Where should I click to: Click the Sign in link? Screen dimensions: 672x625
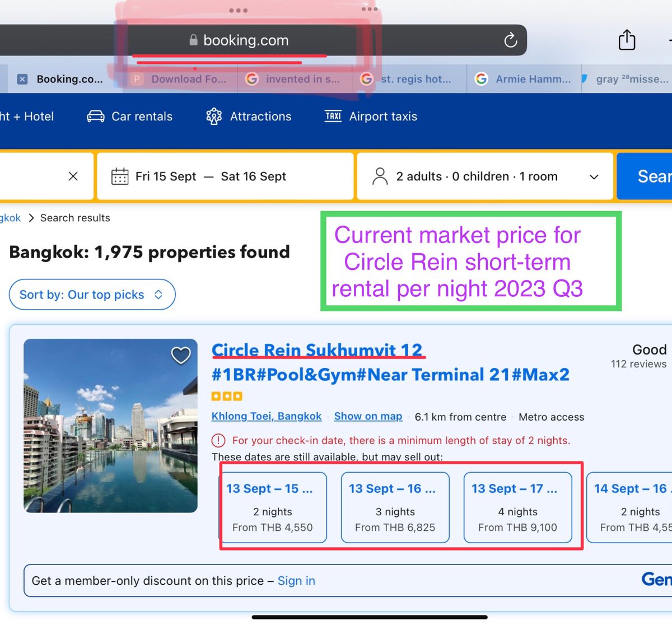(x=296, y=581)
